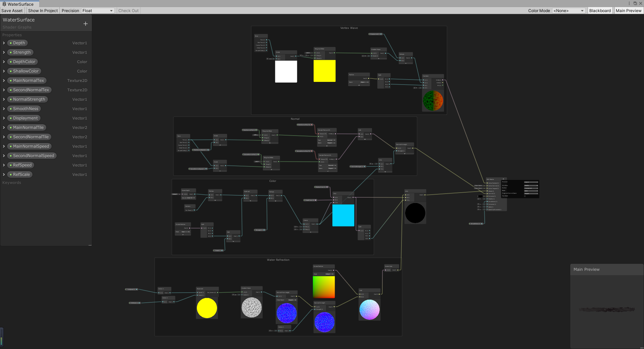The image size is (644, 349).
Task: Select the WaterSurface tab
Action: tap(20, 4)
